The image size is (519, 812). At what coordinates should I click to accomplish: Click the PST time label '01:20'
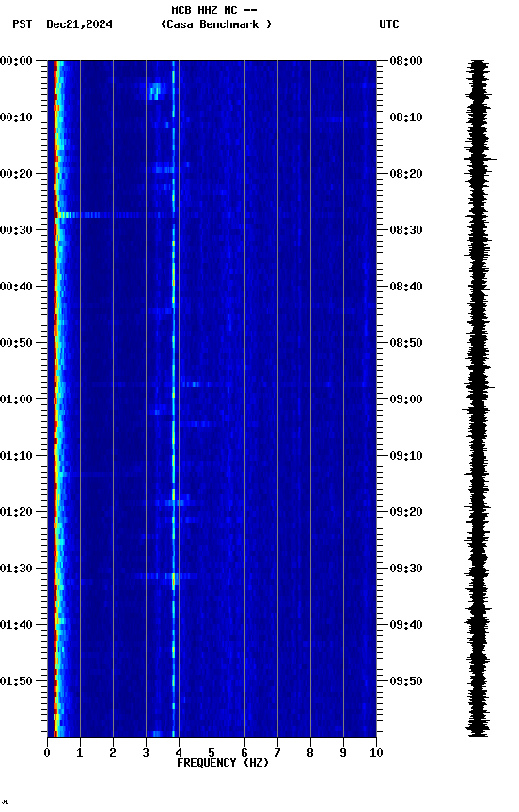tap(16, 513)
